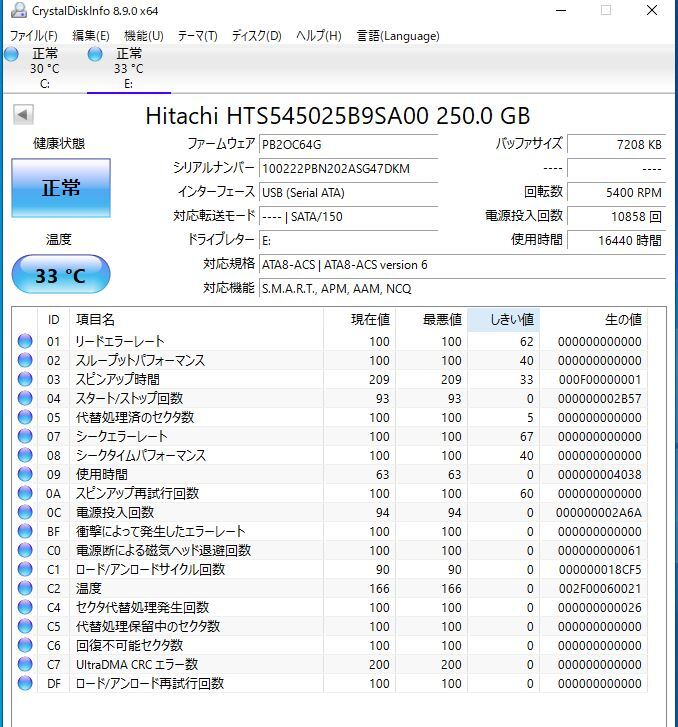Screen dimensions: 678x727
Task: Click status orb for 01 リードエラーレート
Action: (25, 341)
